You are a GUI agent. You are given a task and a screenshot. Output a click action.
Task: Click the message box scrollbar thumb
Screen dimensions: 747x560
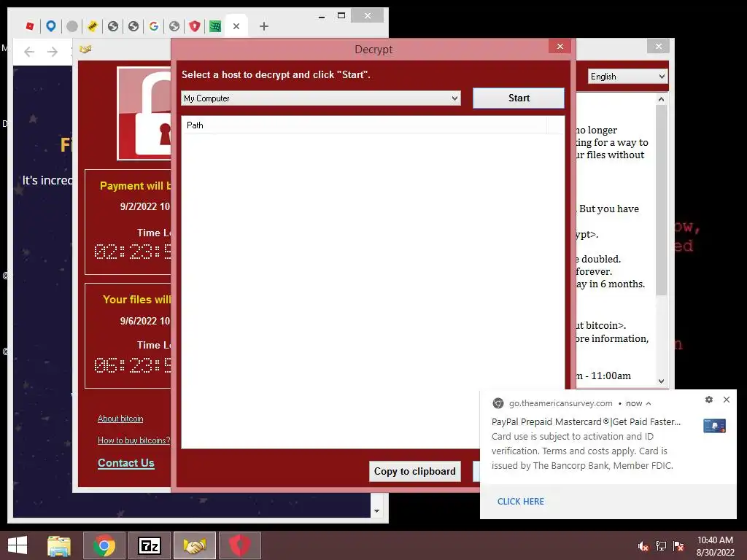pyautogui.click(x=661, y=200)
